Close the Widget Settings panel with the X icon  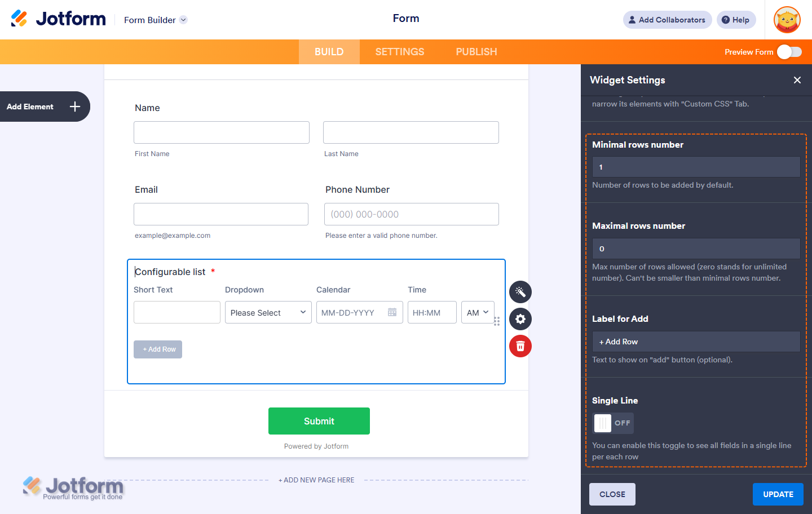coord(797,80)
